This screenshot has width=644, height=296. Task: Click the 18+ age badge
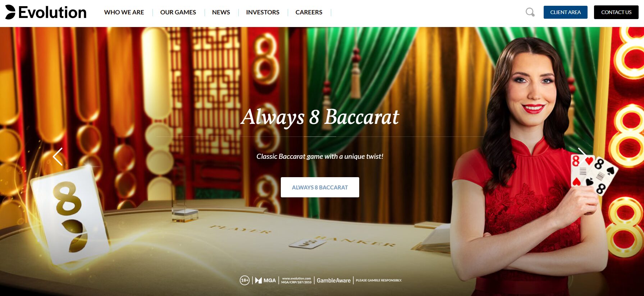pos(245,280)
